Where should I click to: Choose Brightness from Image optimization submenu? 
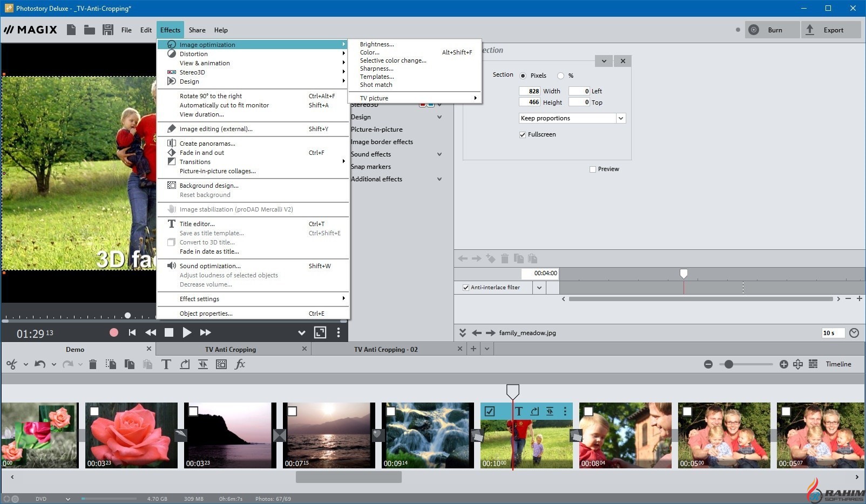pyautogui.click(x=377, y=44)
